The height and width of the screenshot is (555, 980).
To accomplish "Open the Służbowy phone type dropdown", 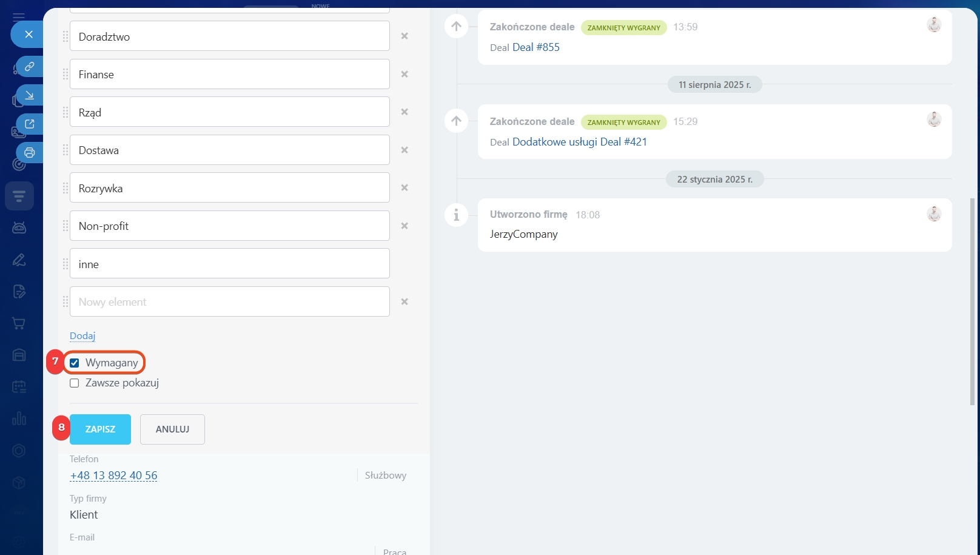I will point(386,476).
